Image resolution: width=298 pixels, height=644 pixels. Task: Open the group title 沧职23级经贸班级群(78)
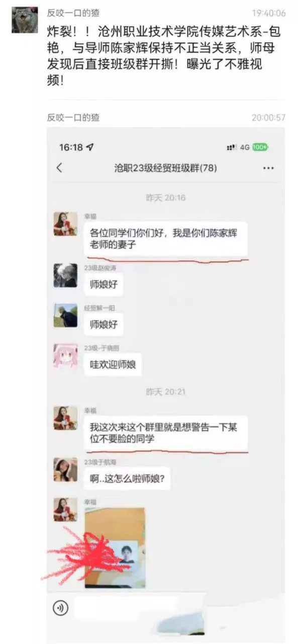pos(165,168)
